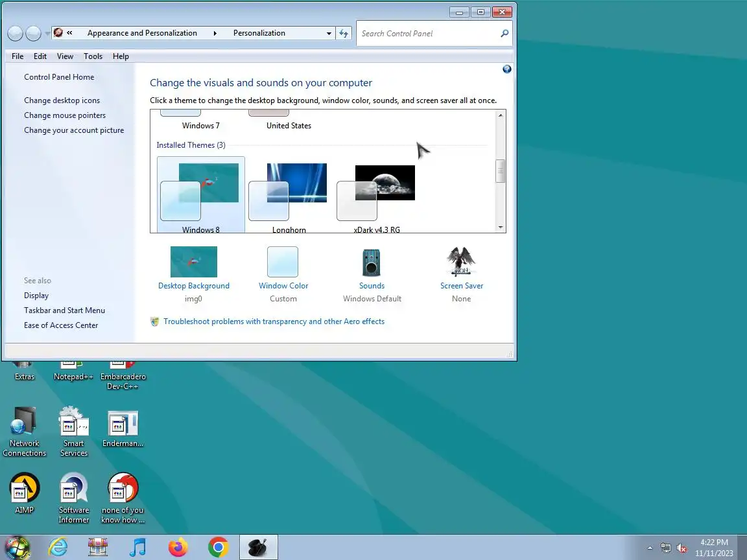
Task: Launch Firefox from the taskbar
Action: coord(178,548)
